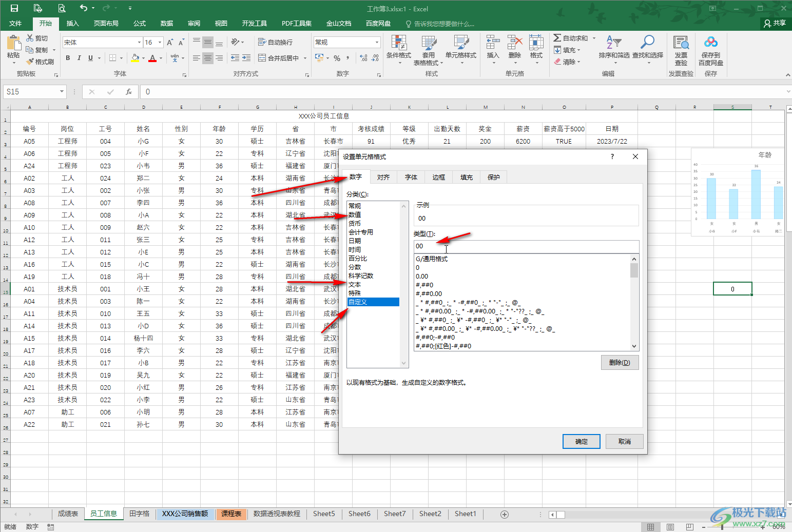This screenshot has height=532, width=792.
Task: Select 文本 in the category list
Action: tap(355, 284)
